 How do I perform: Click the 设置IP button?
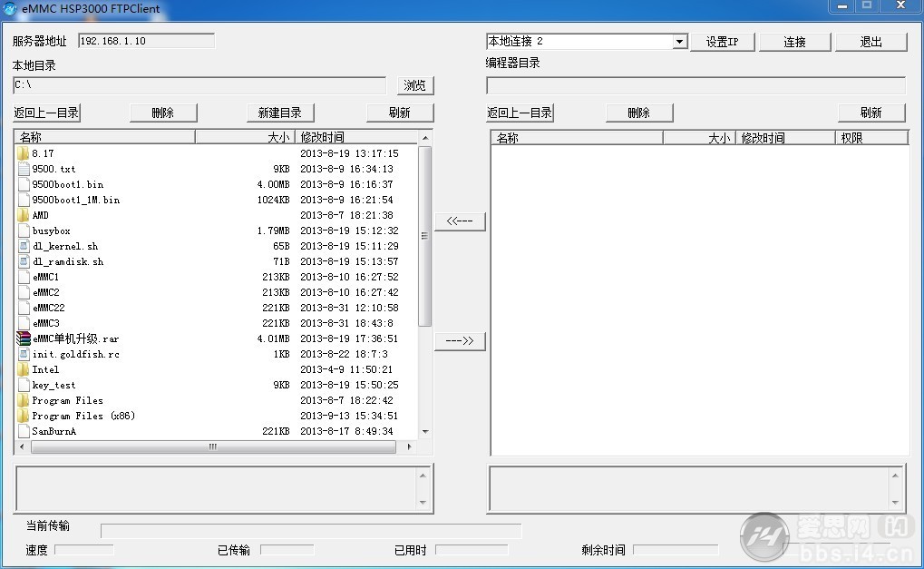pyautogui.click(x=722, y=42)
